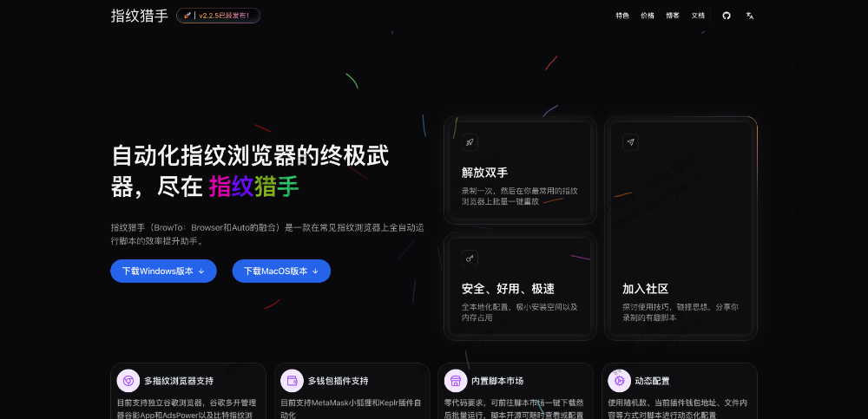Viewport: 868px width, 419px height.
Task: Click the wallet icon beside 多钱包插件支持
Action: click(292, 381)
